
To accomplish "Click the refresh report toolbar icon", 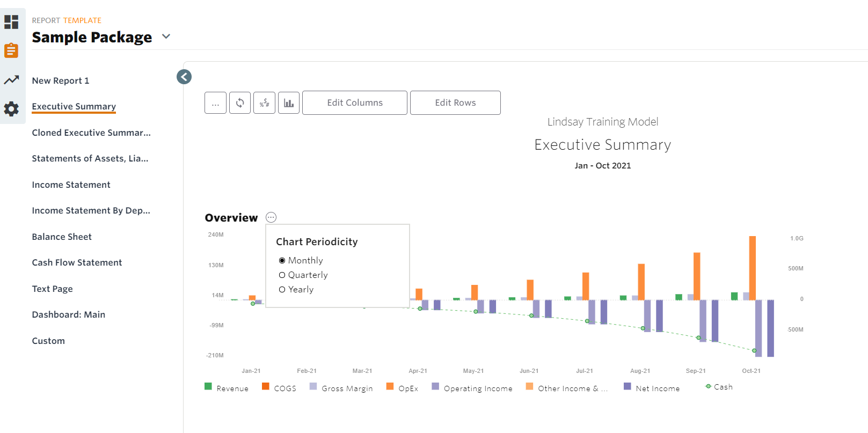I will click(240, 102).
